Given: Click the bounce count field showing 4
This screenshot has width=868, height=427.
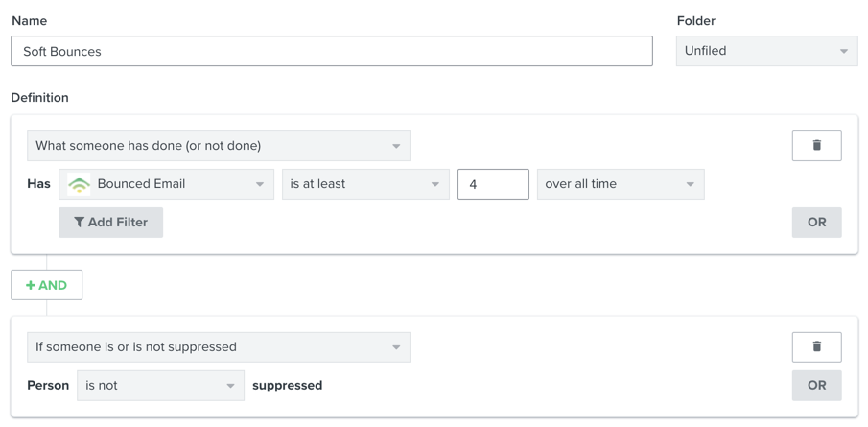Looking at the screenshot, I should pos(493,184).
